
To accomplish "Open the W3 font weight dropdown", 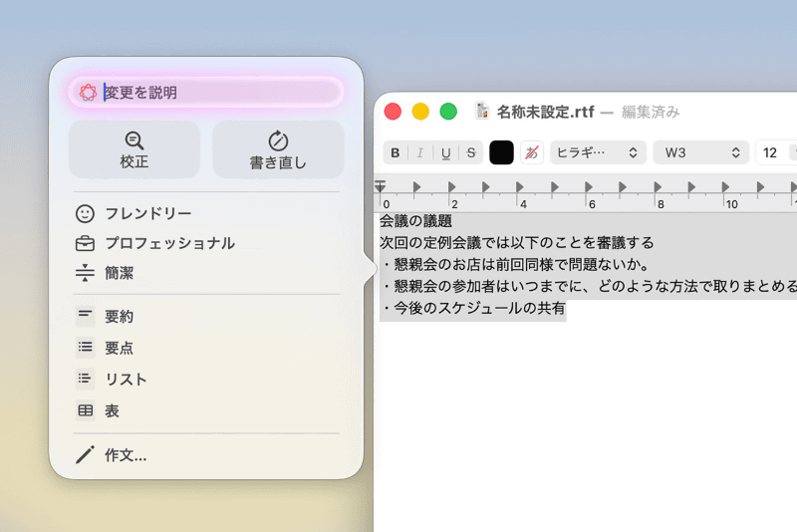I will point(701,152).
